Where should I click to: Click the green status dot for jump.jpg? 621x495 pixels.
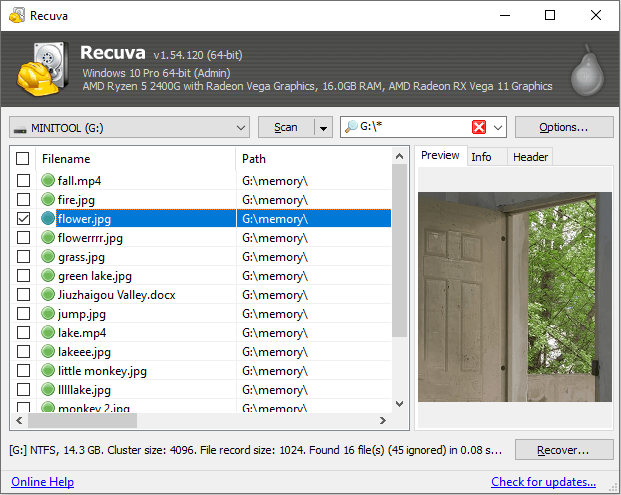click(48, 314)
